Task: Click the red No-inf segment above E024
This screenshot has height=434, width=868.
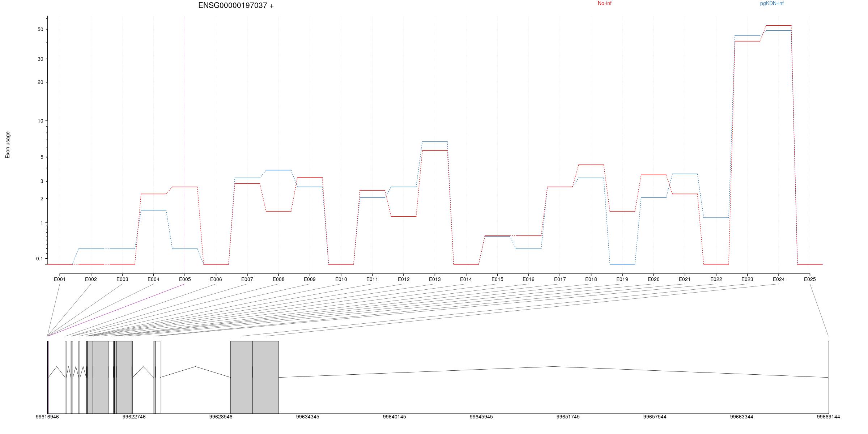Action: pyautogui.click(x=779, y=26)
